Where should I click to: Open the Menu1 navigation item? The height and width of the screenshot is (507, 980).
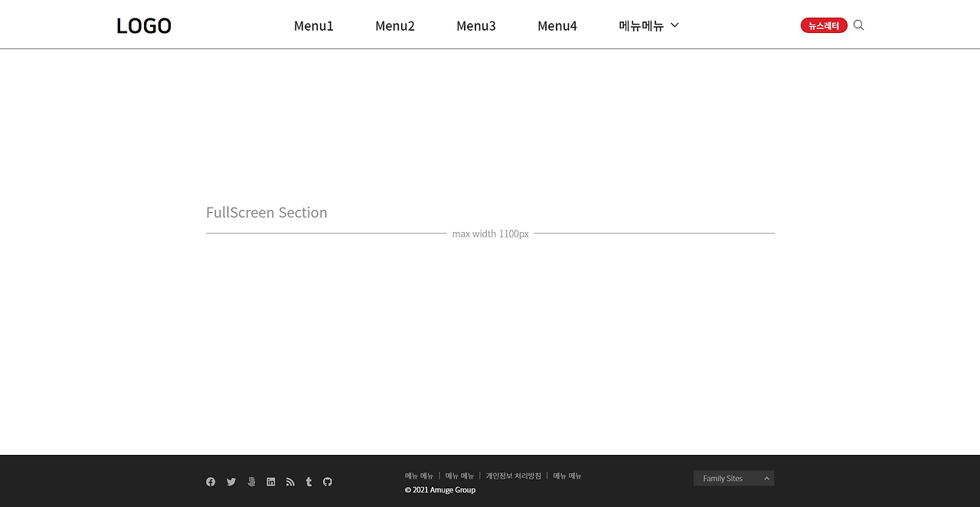[314, 25]
